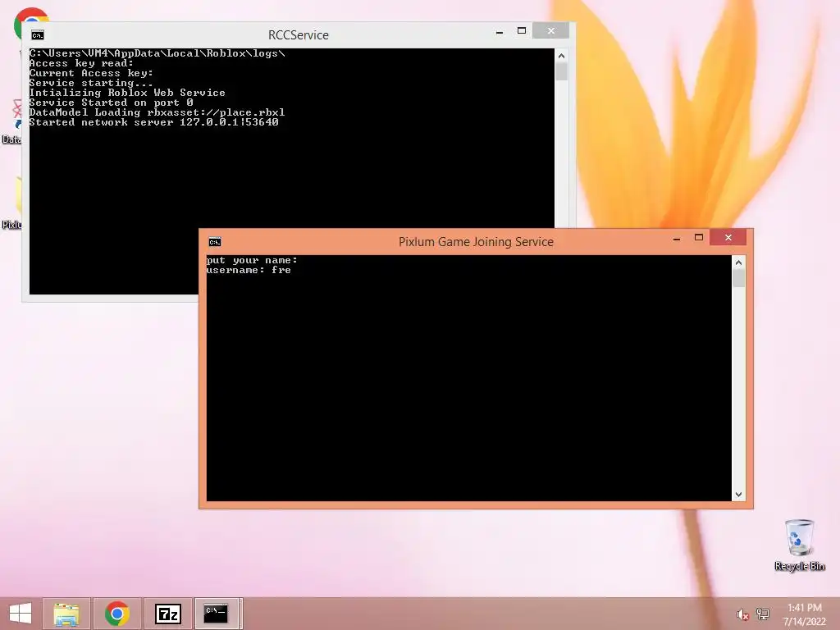Click the muted volume tray icon
The image size is (840, 630).
[742, 614]
